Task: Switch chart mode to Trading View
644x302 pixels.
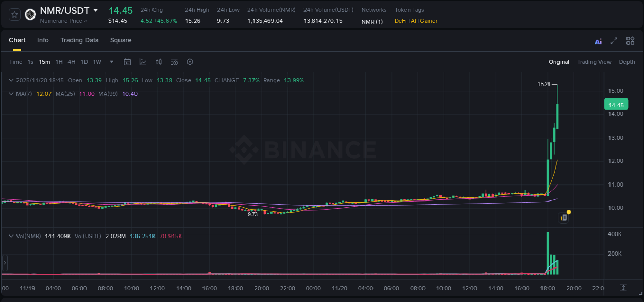Action: pos(594,62)
